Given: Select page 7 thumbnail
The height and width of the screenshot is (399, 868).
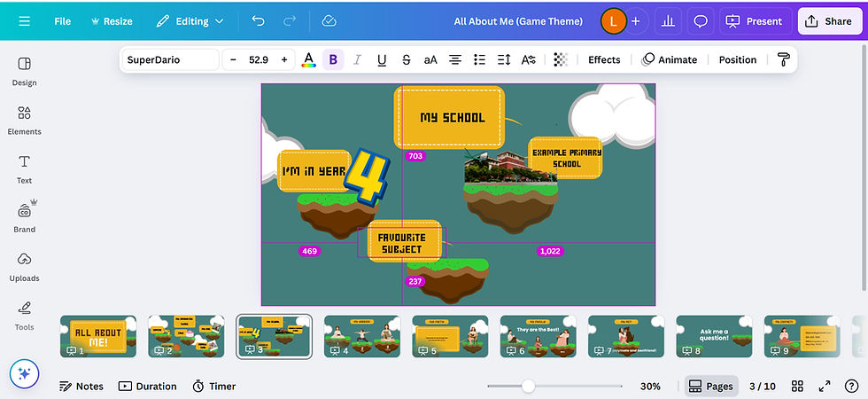Looking at the screenshot, I should (x=626, y=336).
